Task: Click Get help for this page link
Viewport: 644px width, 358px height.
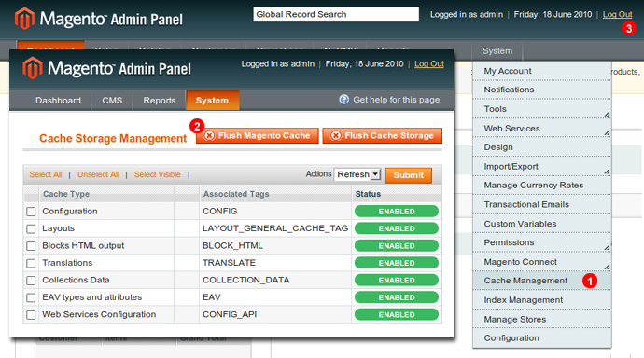Action: (x=397, y=100)
